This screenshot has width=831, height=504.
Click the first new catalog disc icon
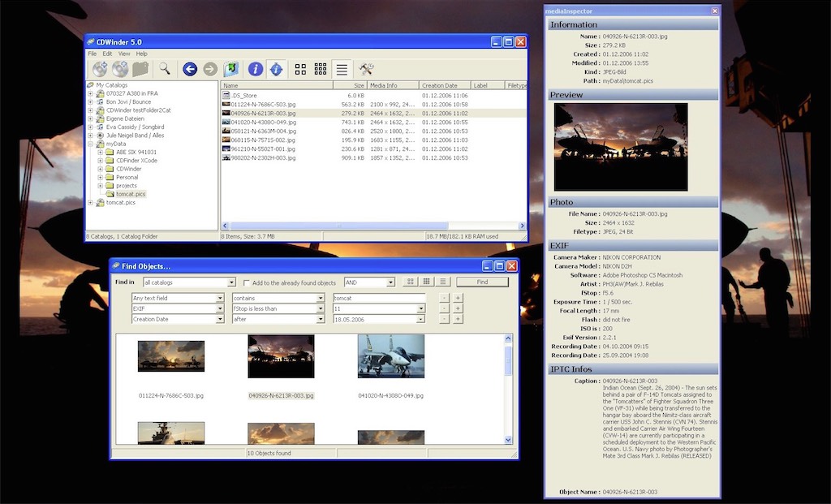point(100,69)
